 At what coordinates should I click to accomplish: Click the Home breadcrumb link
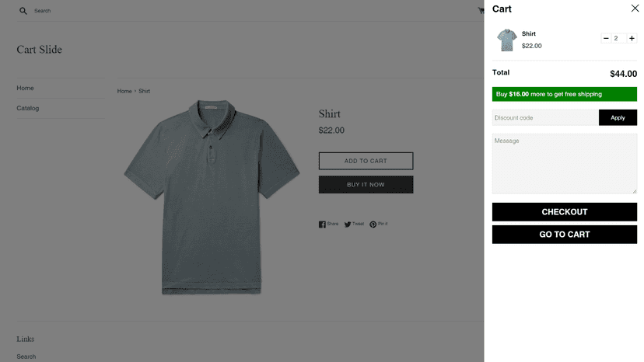pyautogui.click(x=124, y=91)
